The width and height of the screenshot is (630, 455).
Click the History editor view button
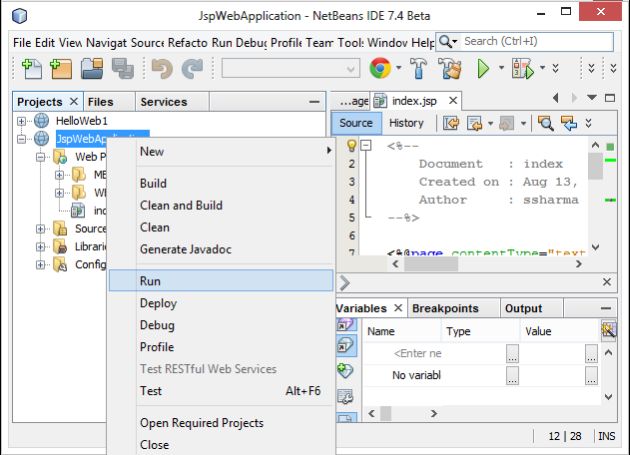[x=406, y=123]
